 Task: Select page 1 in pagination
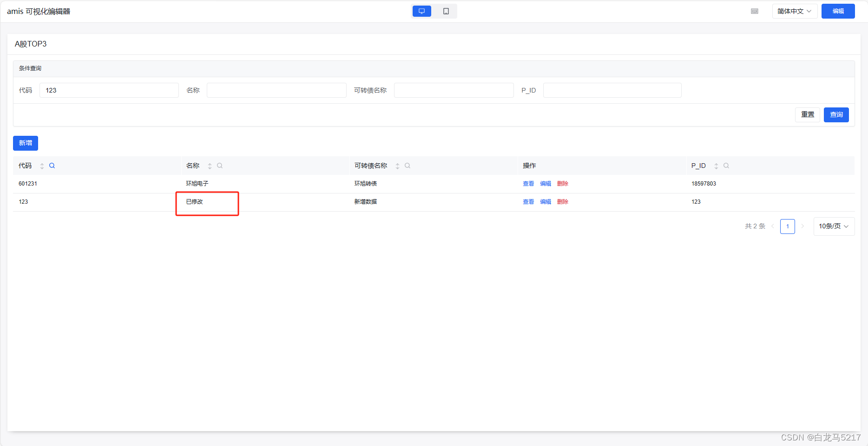tap(788, 226)
